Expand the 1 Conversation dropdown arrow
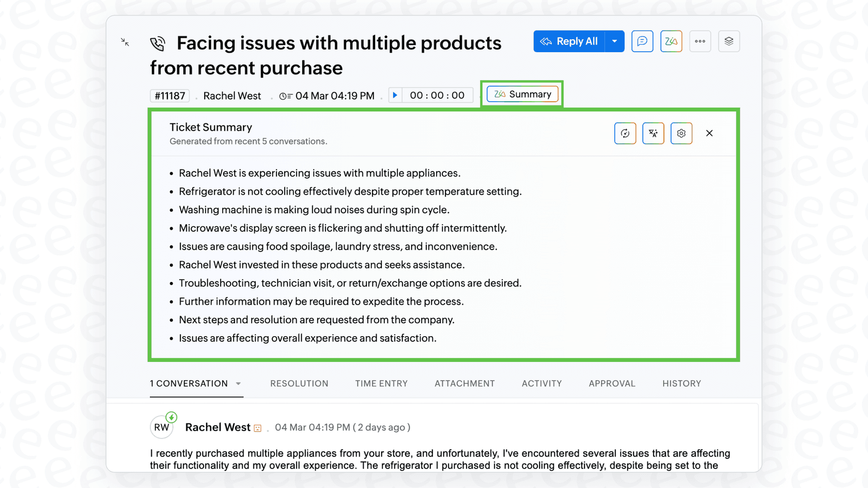 pyautogui.click(x=238, y=384)
